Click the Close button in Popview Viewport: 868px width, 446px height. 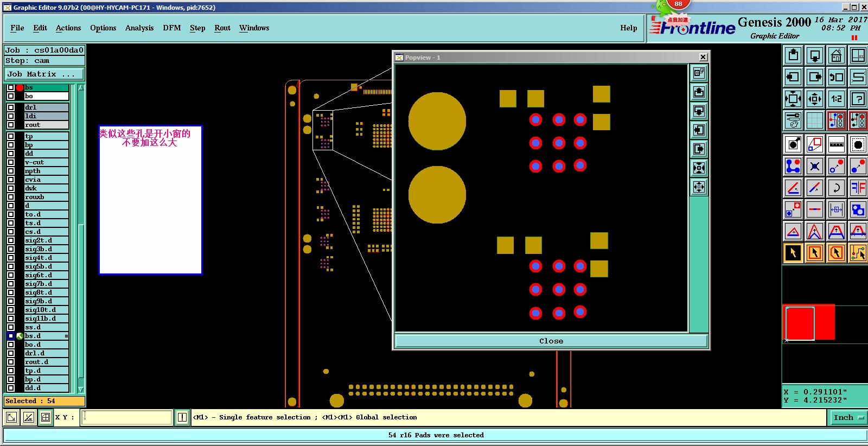coord(551,341)
